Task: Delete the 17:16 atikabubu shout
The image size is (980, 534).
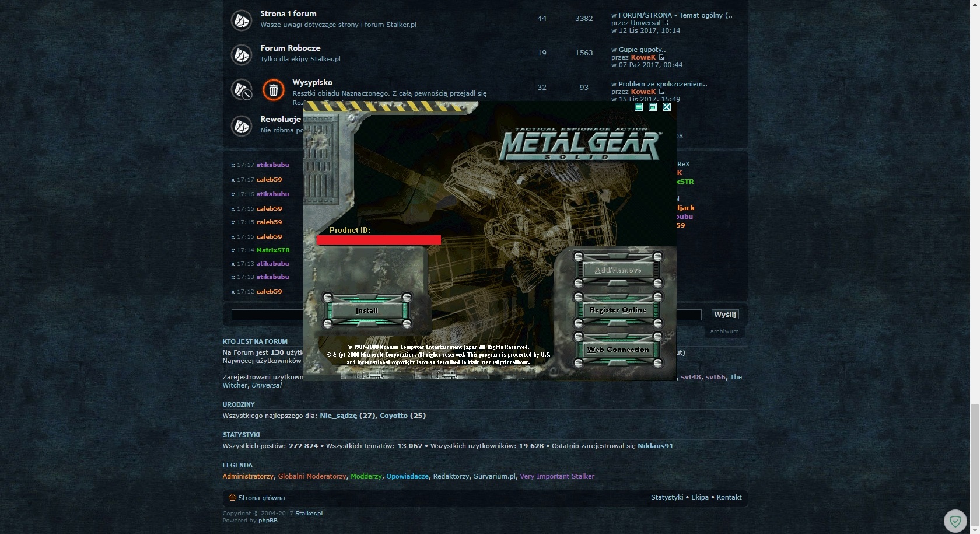Action: point(233,194)
